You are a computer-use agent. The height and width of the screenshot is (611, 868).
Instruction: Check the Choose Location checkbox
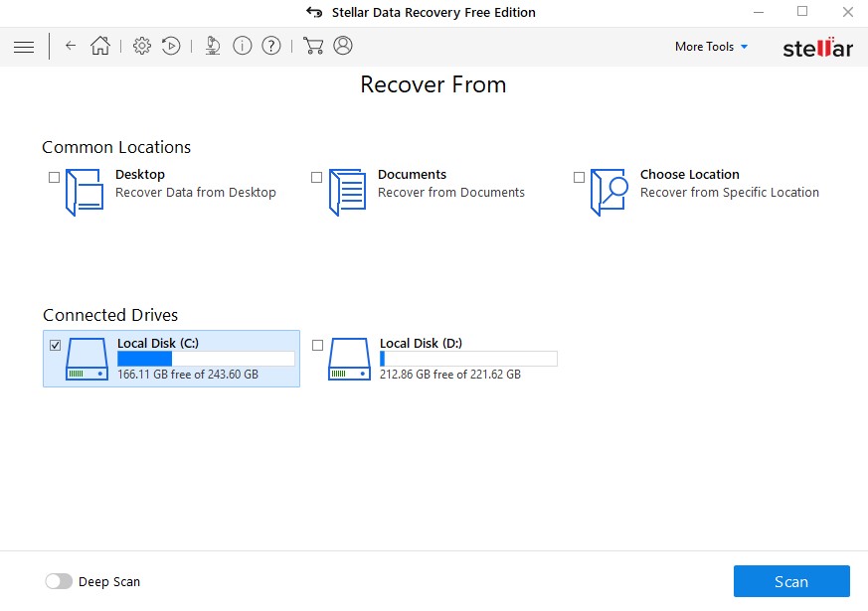click(x=579, y=178)
